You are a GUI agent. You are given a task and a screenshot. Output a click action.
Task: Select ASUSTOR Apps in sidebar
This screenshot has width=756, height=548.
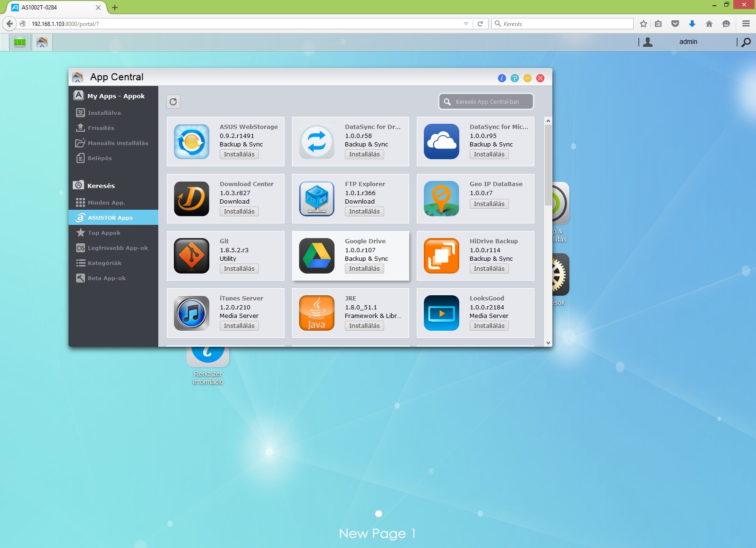[x=113, y=217]
